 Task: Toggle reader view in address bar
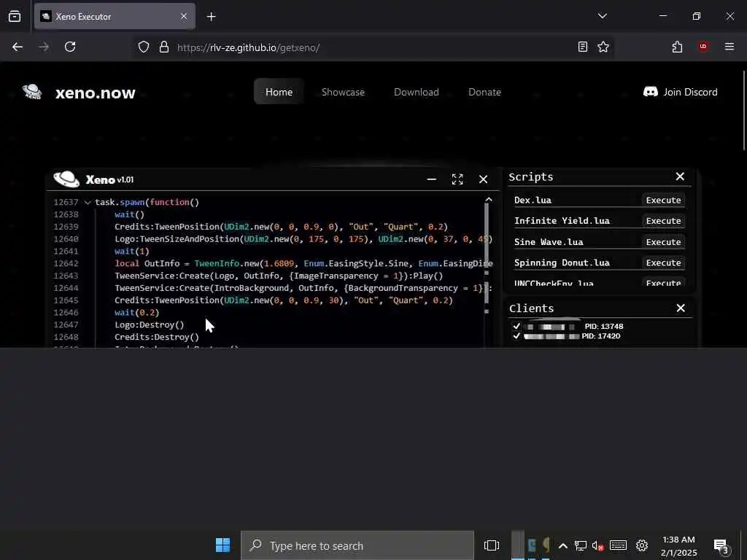[582, 47]
